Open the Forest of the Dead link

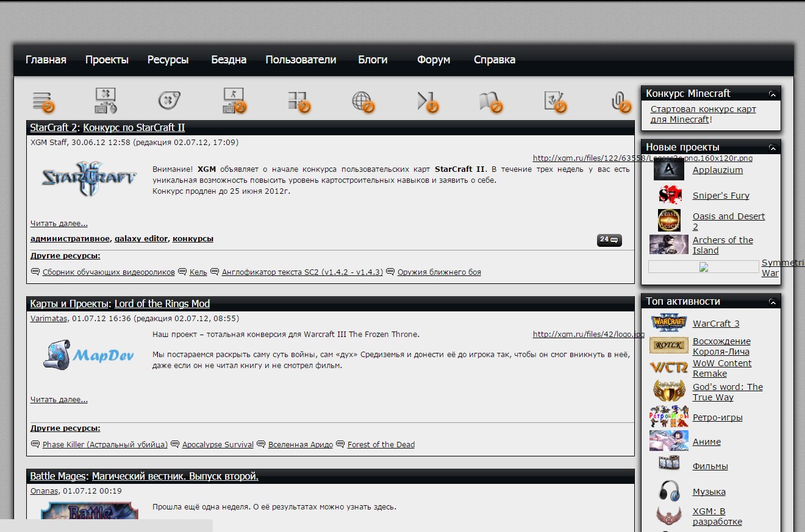pyautogui.click(x=381, y=445)
